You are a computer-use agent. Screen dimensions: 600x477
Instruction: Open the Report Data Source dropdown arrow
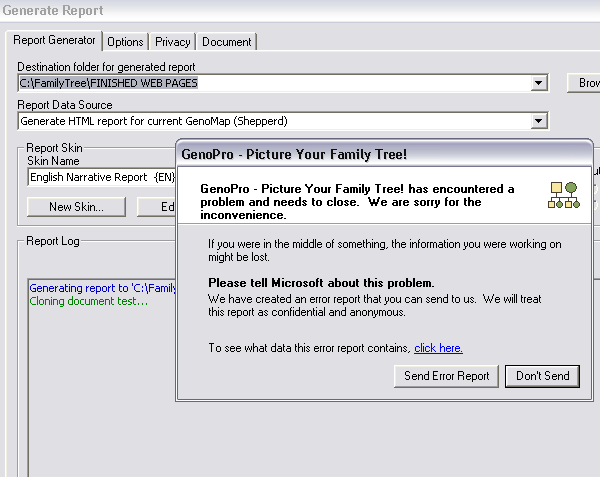pyautogui.click(x=539, y=121)
